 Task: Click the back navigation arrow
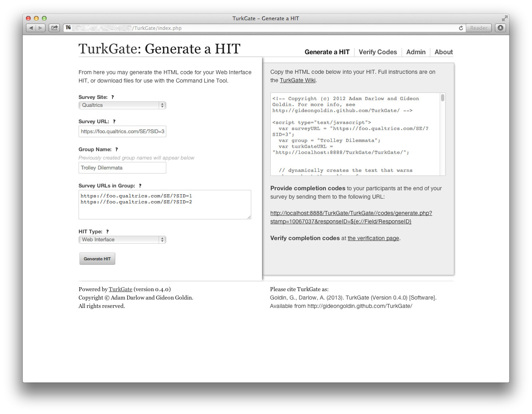click(x=31, y=28)
